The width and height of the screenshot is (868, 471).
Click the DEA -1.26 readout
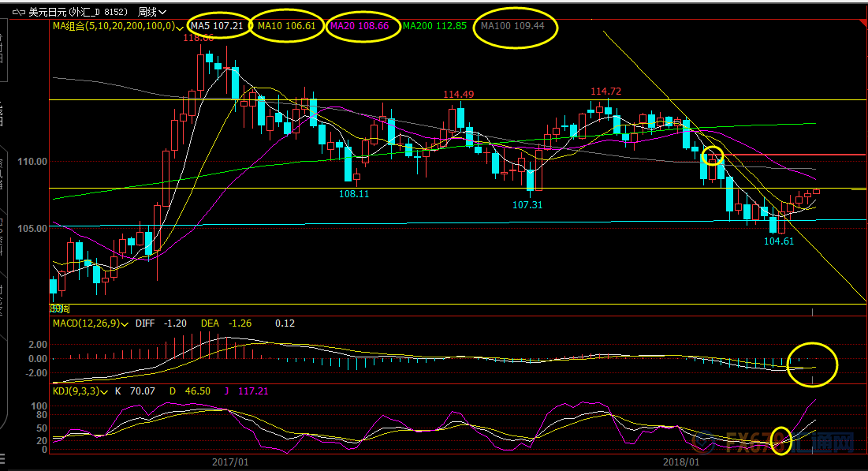pos(225,323)
